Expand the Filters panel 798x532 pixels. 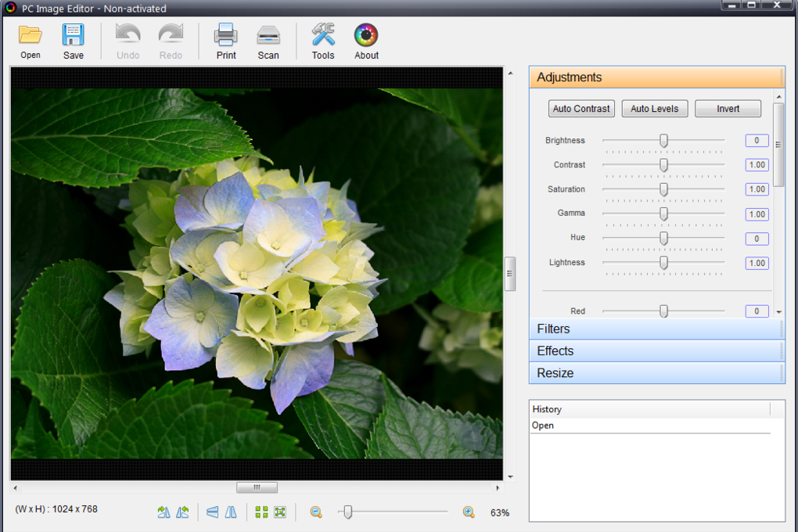point(656,329)
